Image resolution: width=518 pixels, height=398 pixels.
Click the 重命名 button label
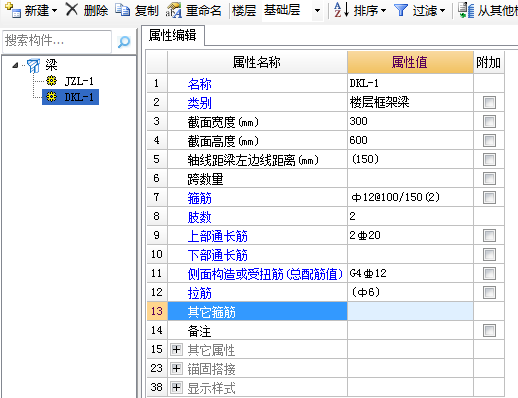204,11
